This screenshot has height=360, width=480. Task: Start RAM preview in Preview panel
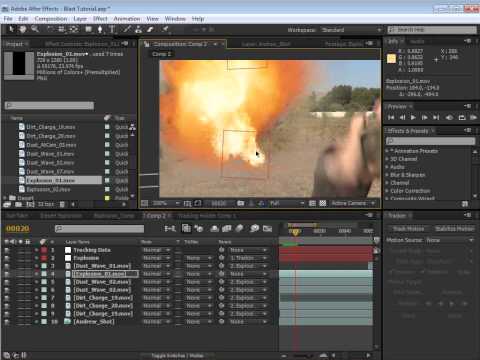[473, 117]
